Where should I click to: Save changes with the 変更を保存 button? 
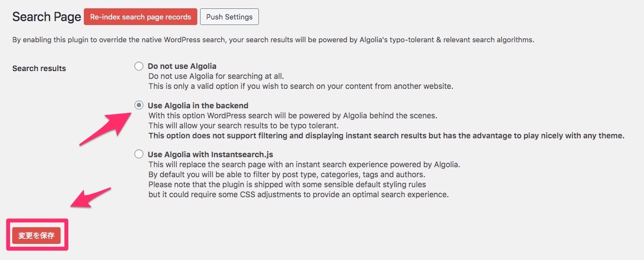tap(36, 236)
